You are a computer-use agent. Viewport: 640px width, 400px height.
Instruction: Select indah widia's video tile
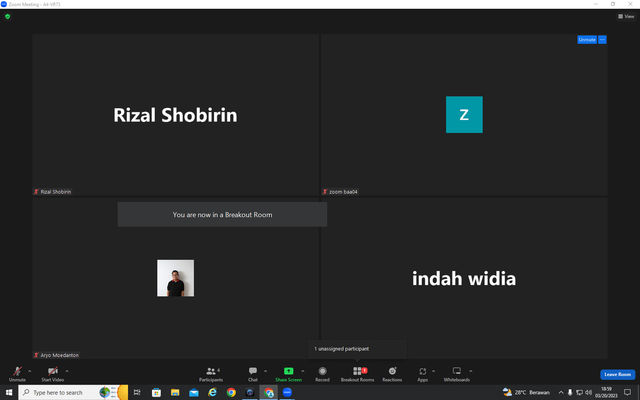(464, 278)
